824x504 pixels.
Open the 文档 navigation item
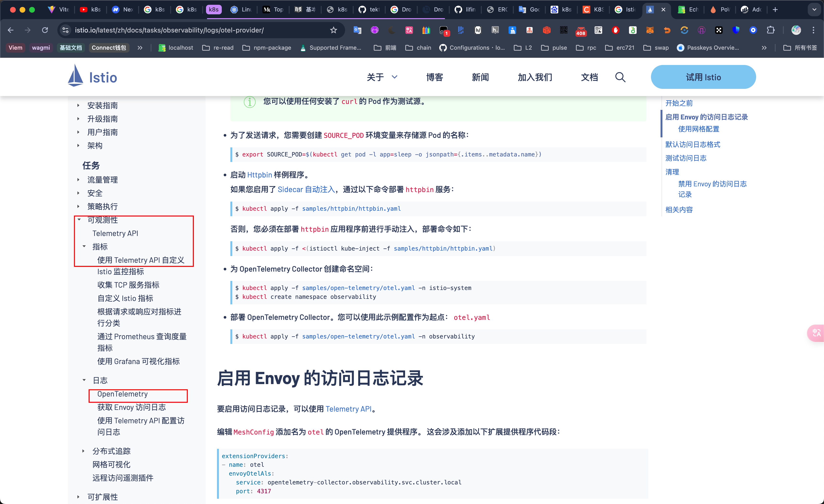point(589,77)
